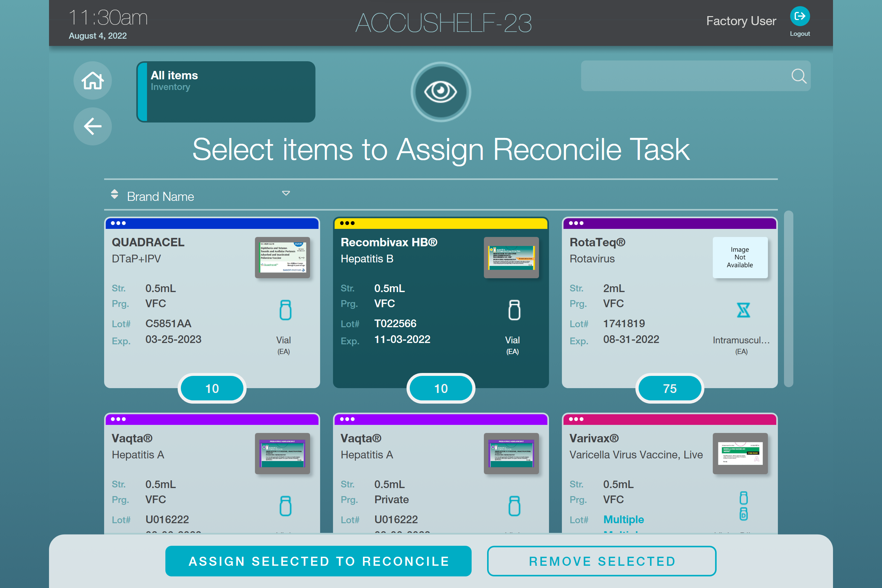Click the search magnifier icon
This screenshot has width=882, height=588.
pyautogui.click(x=799, y=76)
